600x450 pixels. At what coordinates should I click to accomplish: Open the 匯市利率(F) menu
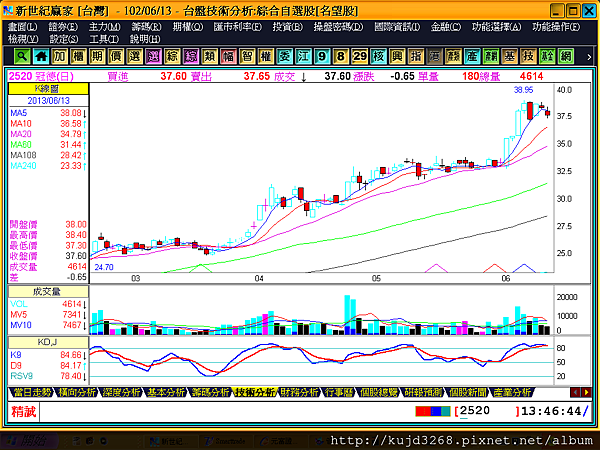click(238, 27)
